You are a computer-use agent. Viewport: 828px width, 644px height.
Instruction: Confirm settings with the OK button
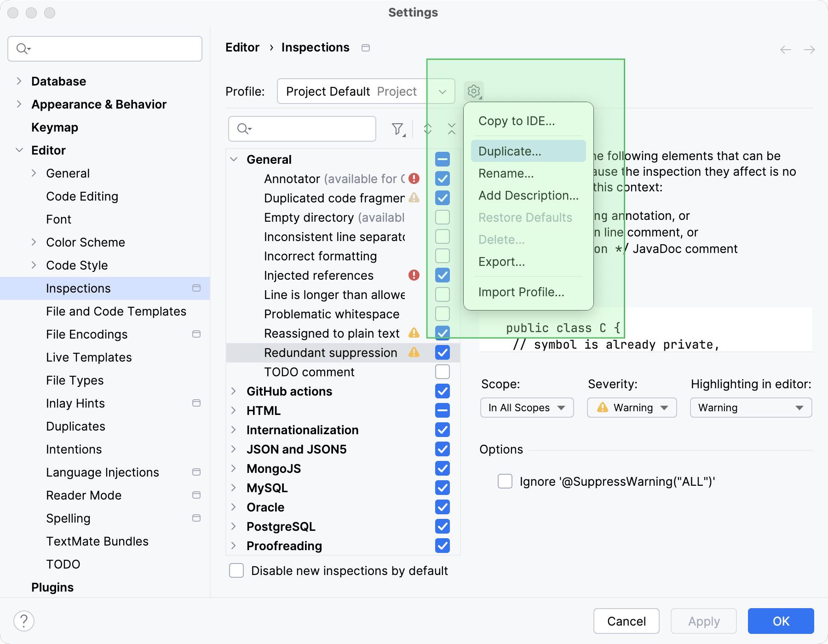780,621
